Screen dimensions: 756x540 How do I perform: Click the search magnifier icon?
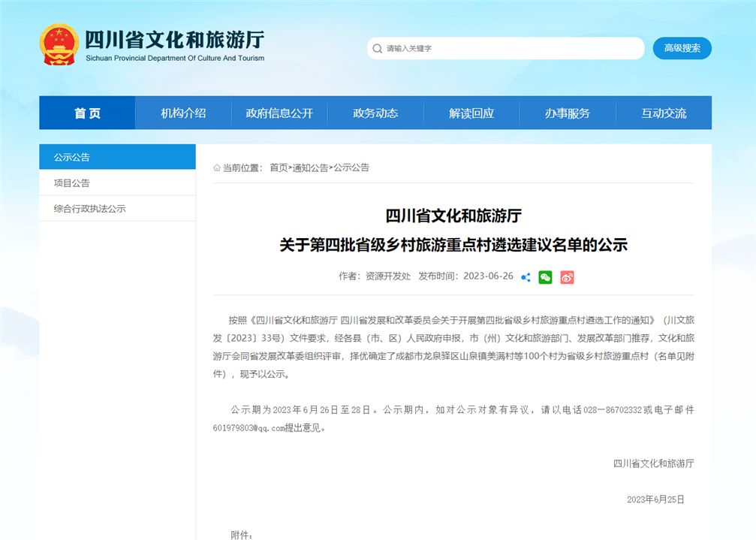377,48
